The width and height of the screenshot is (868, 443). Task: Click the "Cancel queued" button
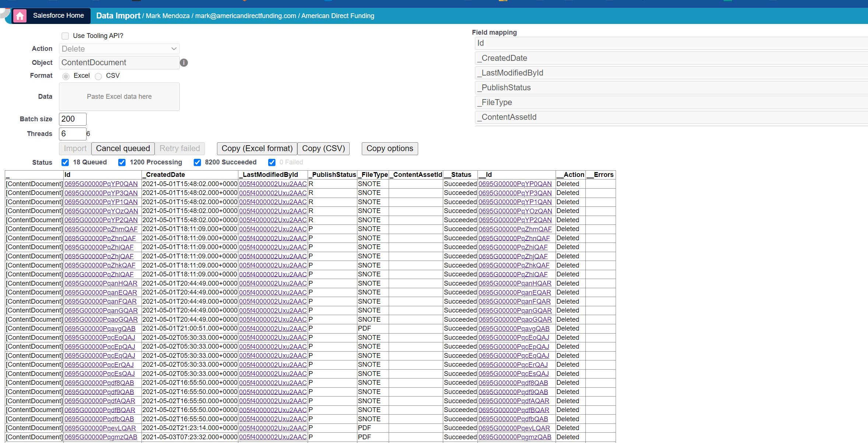point(123,149)
